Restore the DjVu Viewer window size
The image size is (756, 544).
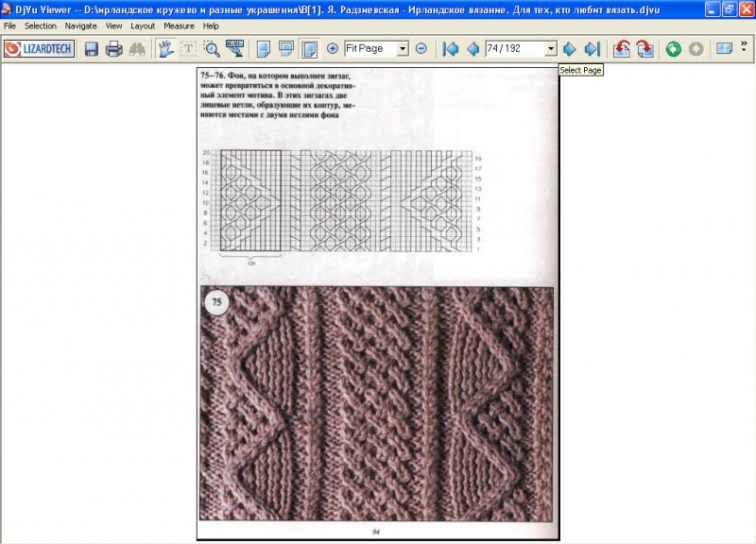pyautogui.click(x=729, y=9)
